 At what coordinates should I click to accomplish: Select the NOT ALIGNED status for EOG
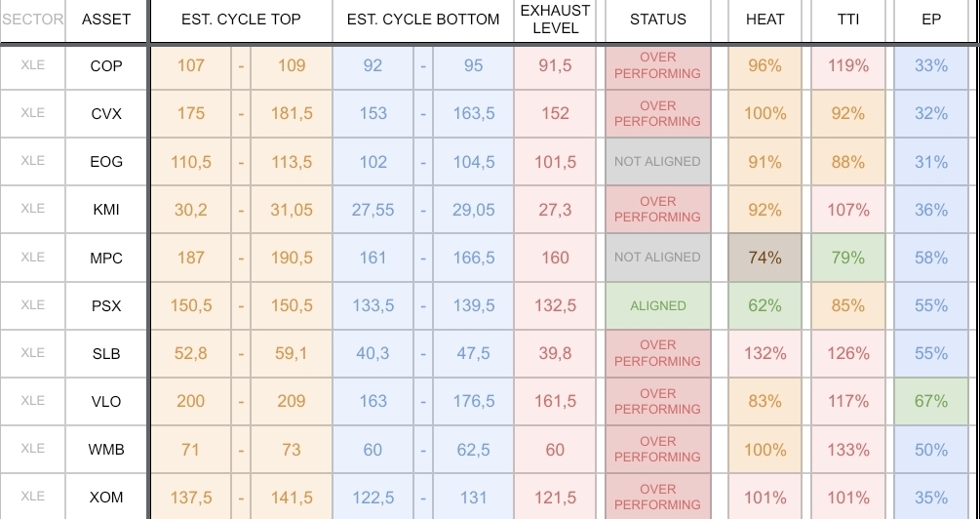[658, 161]
